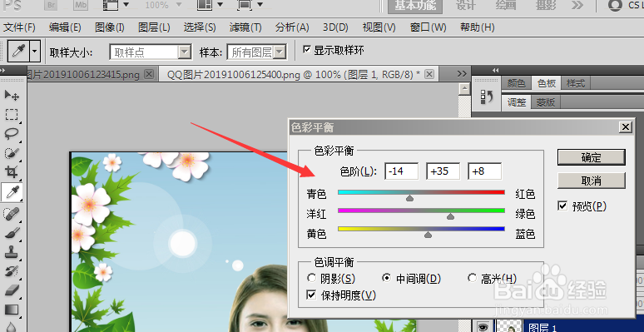Screen dimensions: 644x332
Task: Select the 中间调(D) radio button
Action: click(x=386, y=279)
